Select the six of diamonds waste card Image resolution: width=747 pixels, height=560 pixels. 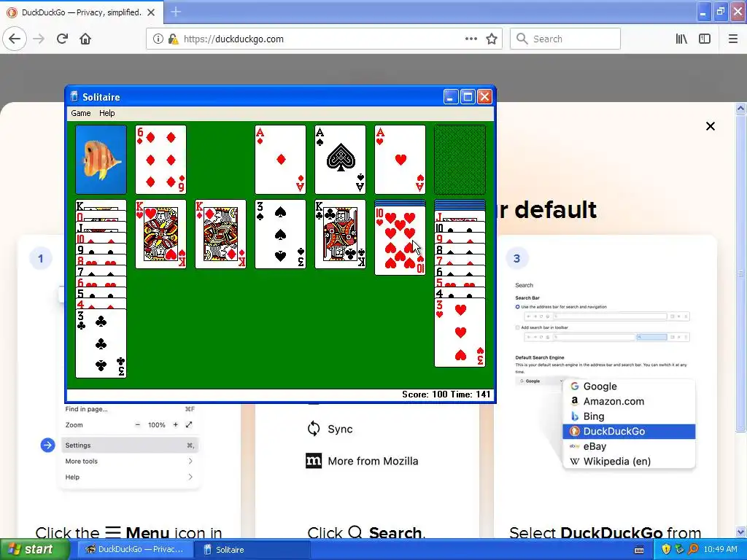coord(160,160)
